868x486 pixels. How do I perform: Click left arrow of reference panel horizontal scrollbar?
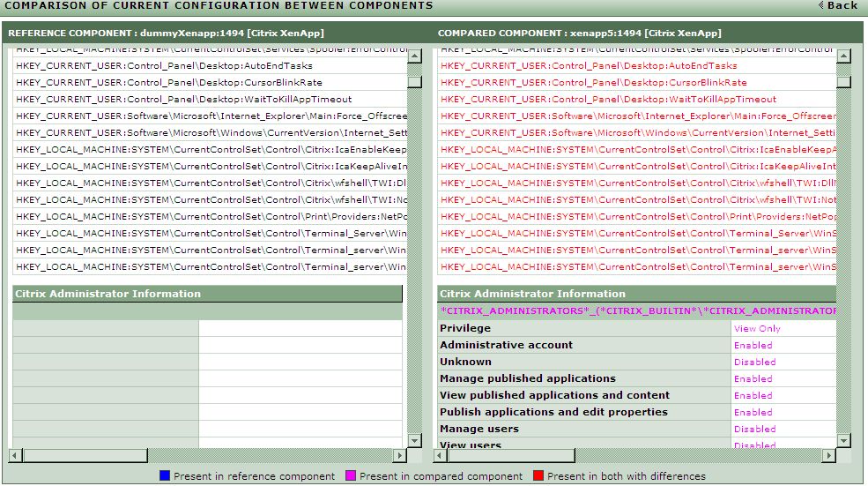click(16, 455)
